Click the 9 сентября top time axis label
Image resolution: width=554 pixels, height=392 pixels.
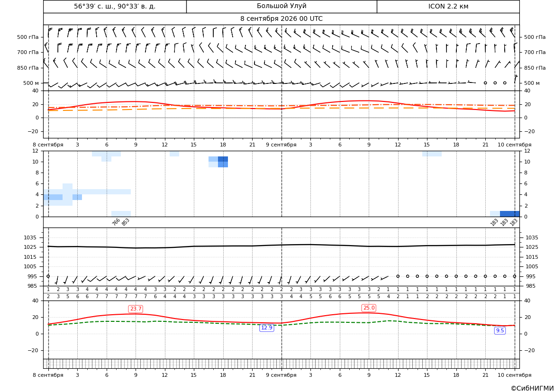(281, 145)
